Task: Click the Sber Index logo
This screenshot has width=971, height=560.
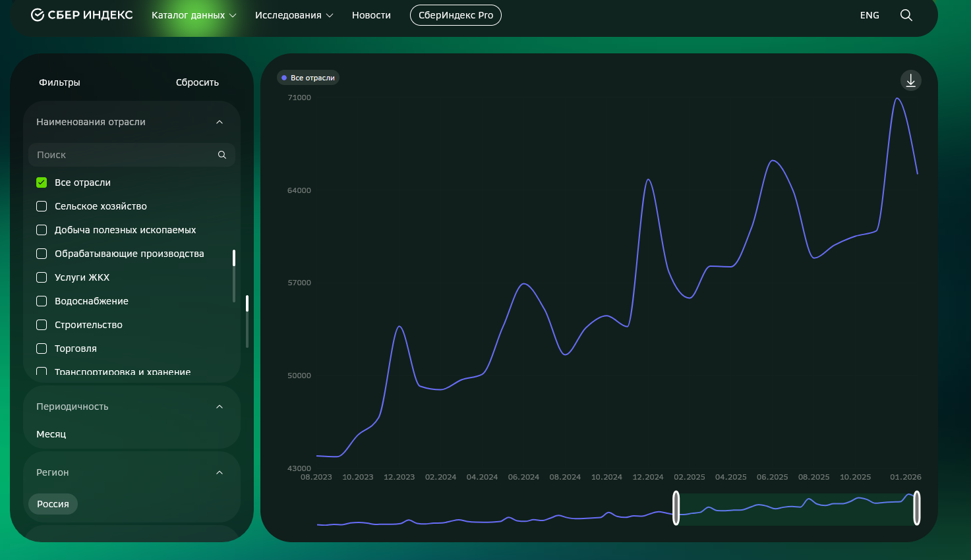Action: coord(82,15)
